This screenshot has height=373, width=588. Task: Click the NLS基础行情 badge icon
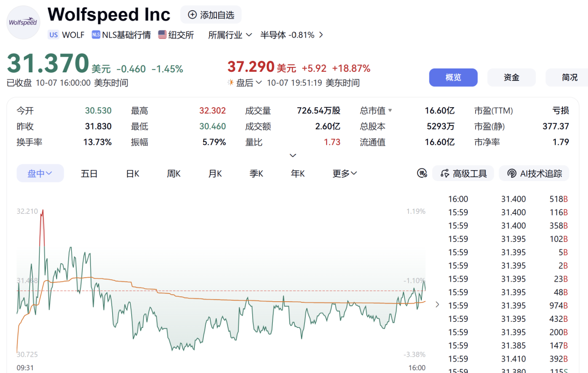[96, 35]
